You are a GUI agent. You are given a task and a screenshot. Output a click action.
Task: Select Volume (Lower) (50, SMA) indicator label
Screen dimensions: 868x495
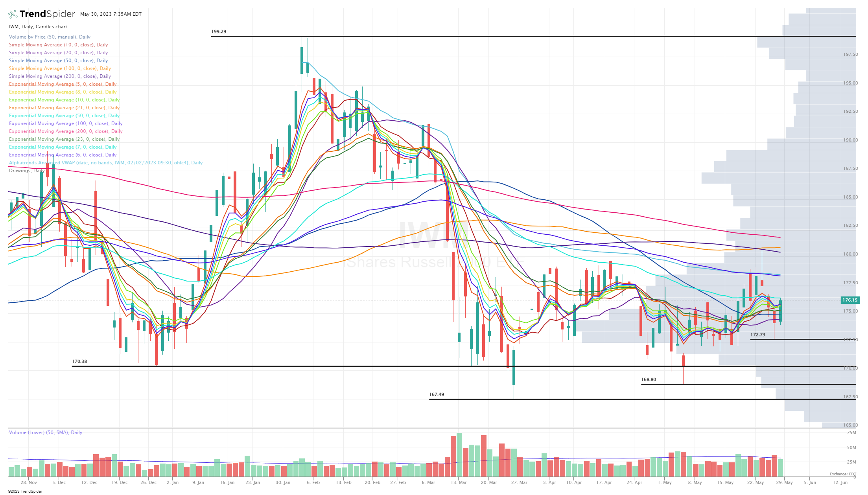click(46, 432)
